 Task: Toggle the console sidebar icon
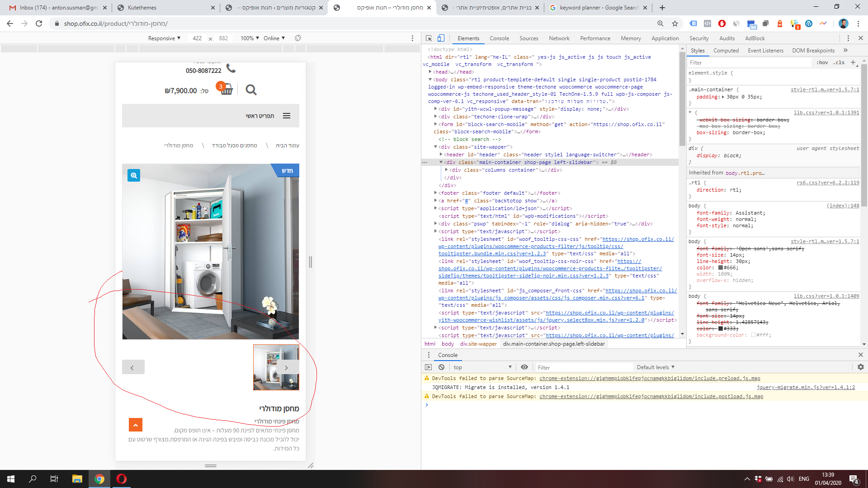click(428, 367)
